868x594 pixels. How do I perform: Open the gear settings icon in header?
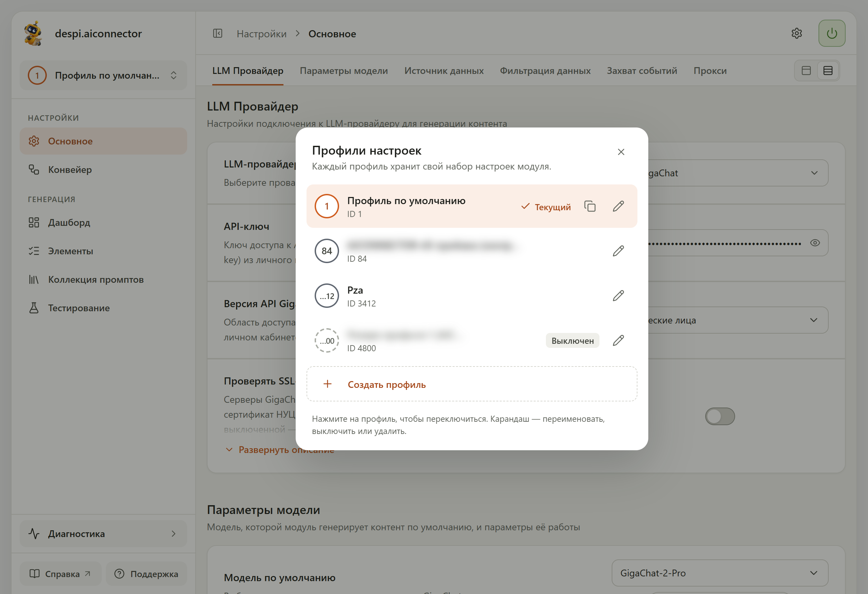pos(797,33)
